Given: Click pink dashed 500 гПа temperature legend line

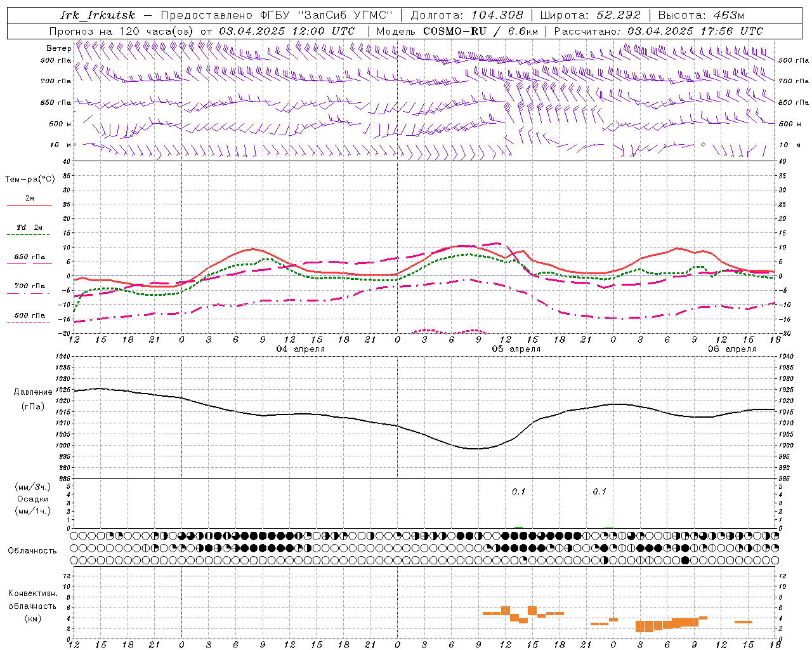Looking at the screenshot, I should (28, 323).
